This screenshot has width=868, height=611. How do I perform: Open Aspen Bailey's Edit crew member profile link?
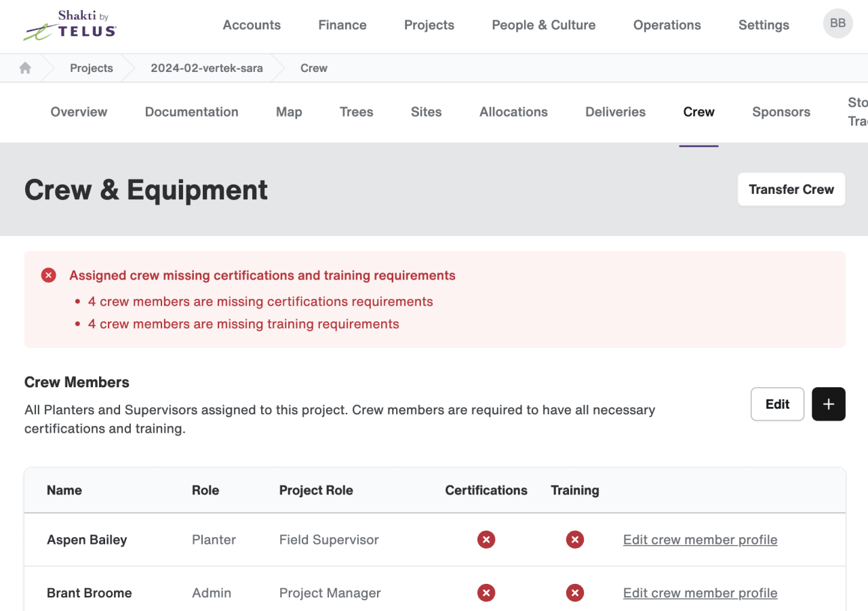[701, 540]
